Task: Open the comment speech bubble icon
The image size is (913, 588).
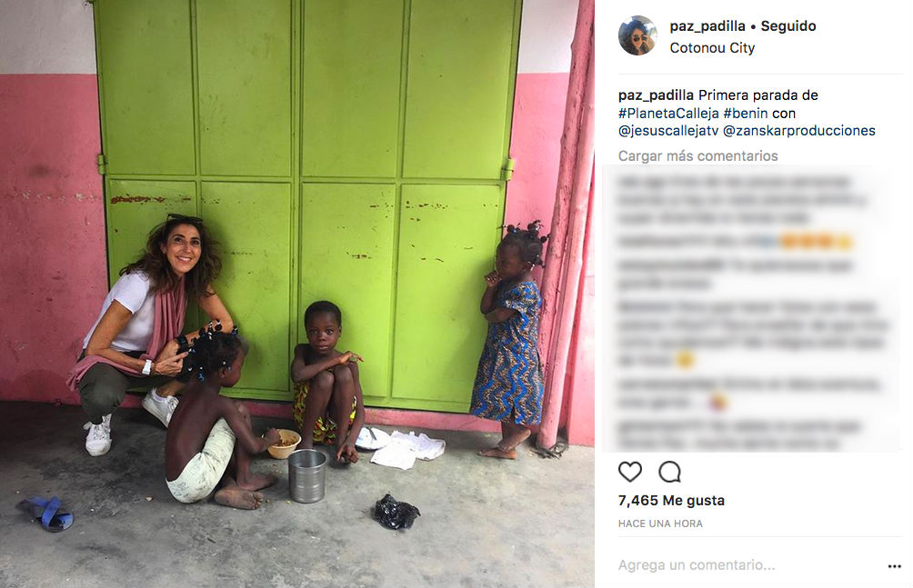Action: (669, 472)
